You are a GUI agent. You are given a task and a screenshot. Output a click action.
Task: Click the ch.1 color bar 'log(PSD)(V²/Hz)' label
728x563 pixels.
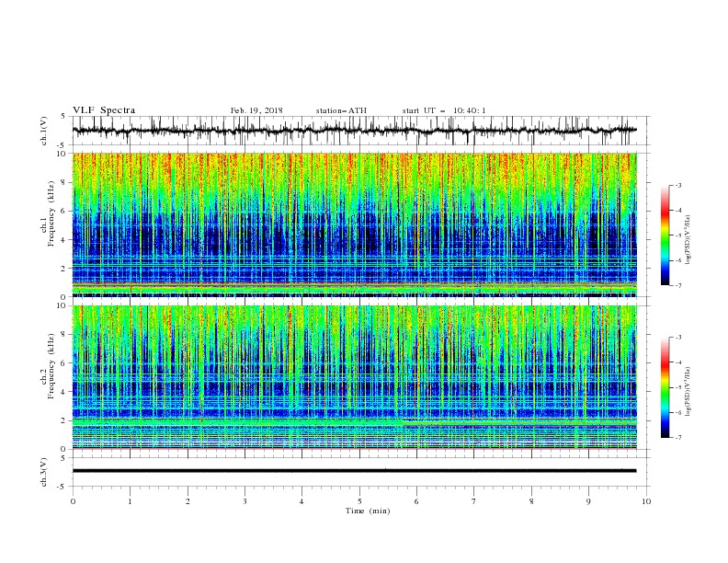(688, 240)
